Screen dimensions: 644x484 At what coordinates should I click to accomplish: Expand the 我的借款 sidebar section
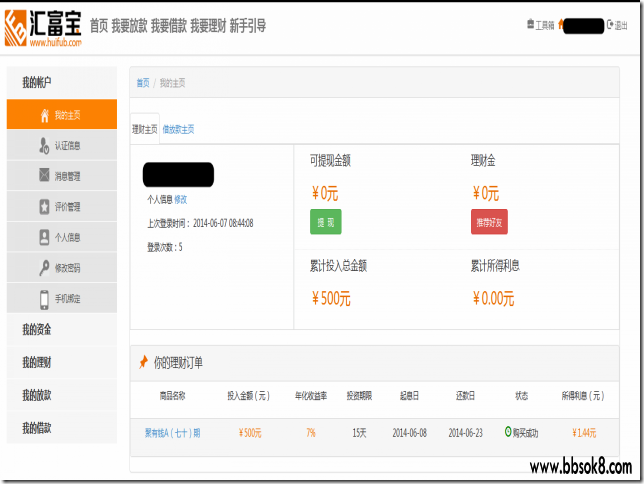click(x=37, y=427)
